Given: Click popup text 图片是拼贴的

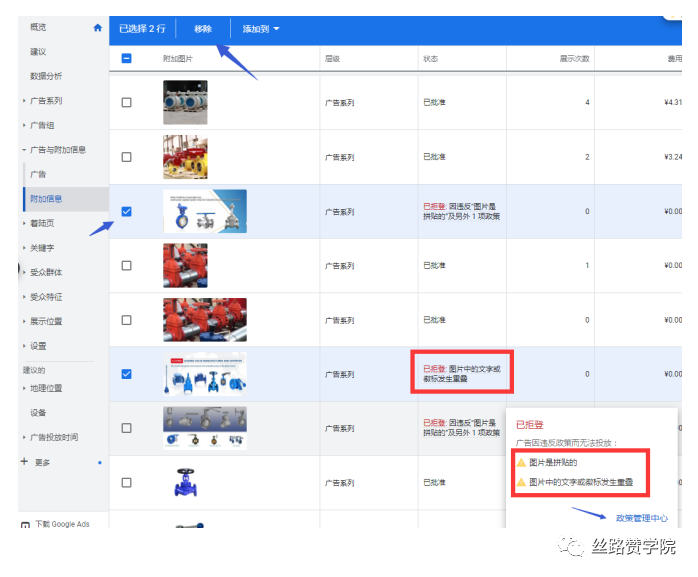Looking at the screenshot, I should click(x=553, y=463).
